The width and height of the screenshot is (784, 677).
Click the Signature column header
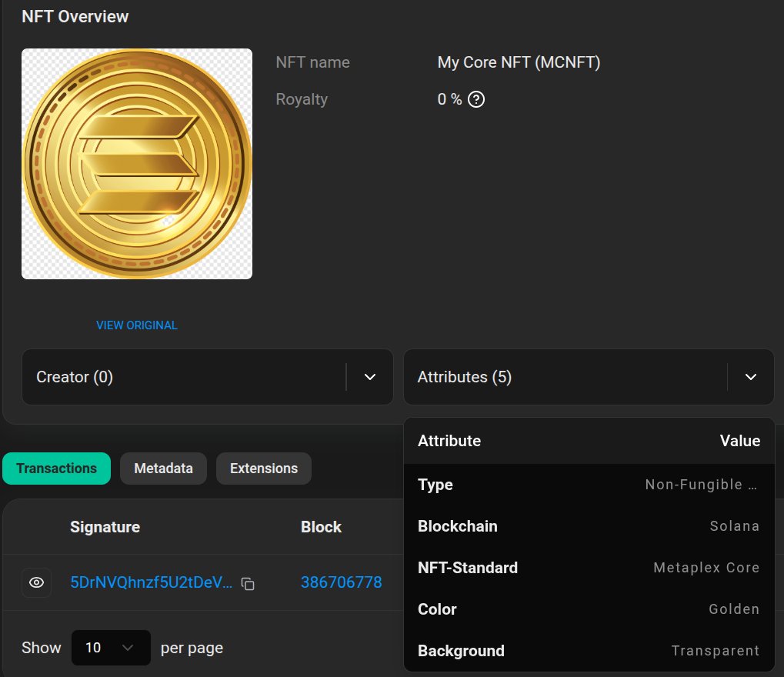pos(105,527)
